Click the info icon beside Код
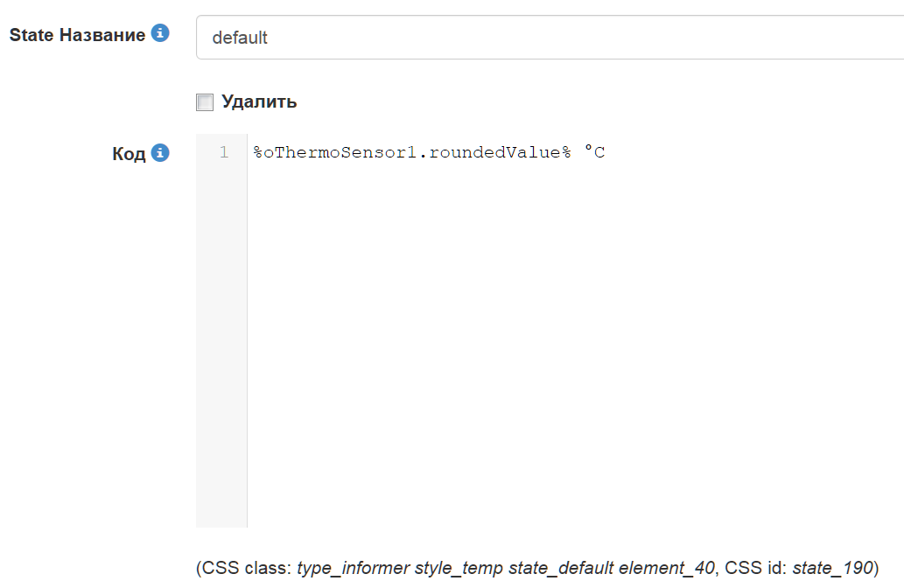Screen dimensions: 904x588 click(160, 152)
